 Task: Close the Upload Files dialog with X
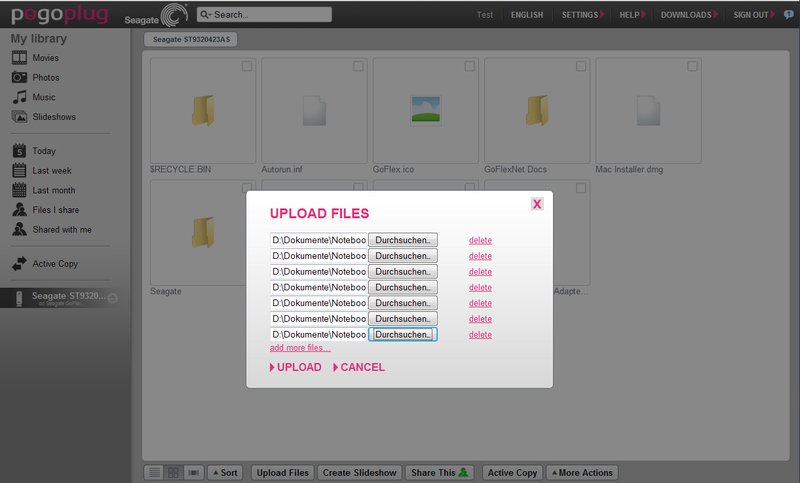pyautogui.click(x=537, y=203)
